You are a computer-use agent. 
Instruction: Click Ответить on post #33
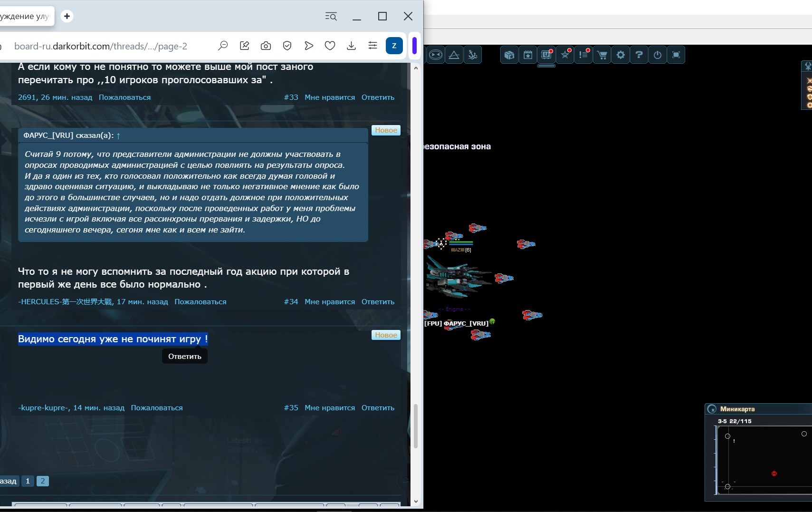click(378, 97)
